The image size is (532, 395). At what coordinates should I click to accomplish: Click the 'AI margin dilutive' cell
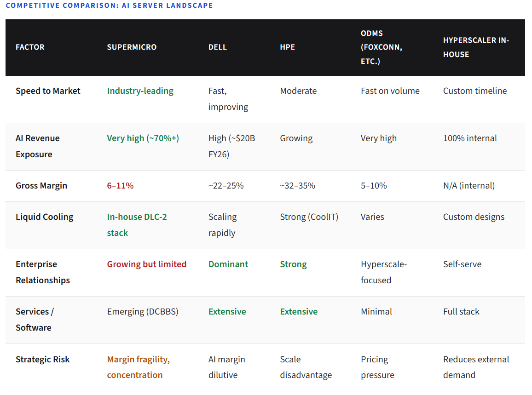[226, 367]
